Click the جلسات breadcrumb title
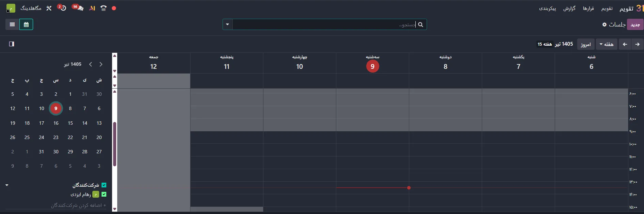The width and height of the screenshot is (644, 214). pos(617,25)
